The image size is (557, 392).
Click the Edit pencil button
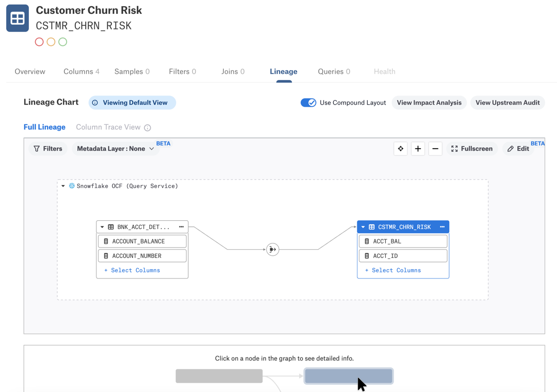[x=518, y=149]
